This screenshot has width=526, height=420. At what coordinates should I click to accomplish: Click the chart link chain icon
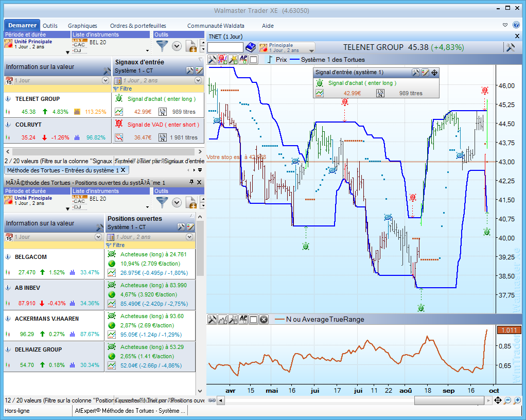pyautogui.click(x=212, y=400)
